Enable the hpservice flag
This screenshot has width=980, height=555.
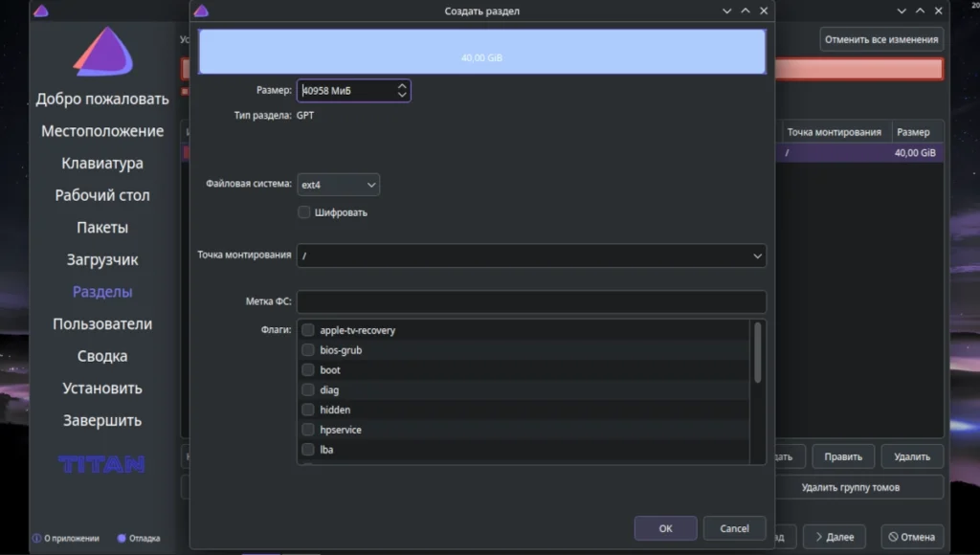pos(307,430)
